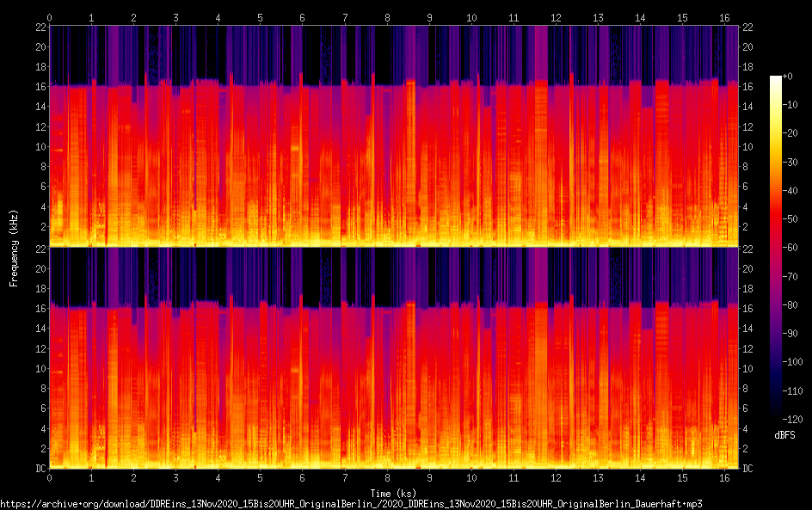
Task: Click the dBFS color gradient bar
Action: tap(775, 248)
